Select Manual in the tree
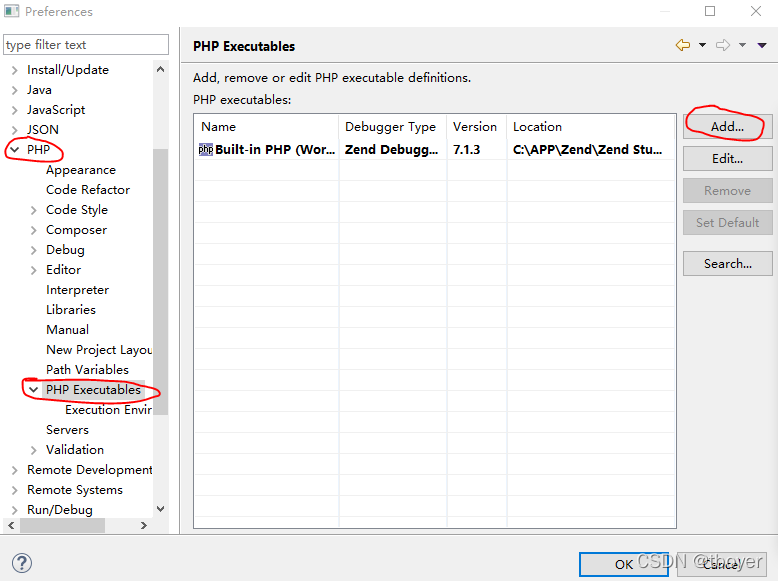The height and width of the screenshot is (581, 778). (67, 329)
